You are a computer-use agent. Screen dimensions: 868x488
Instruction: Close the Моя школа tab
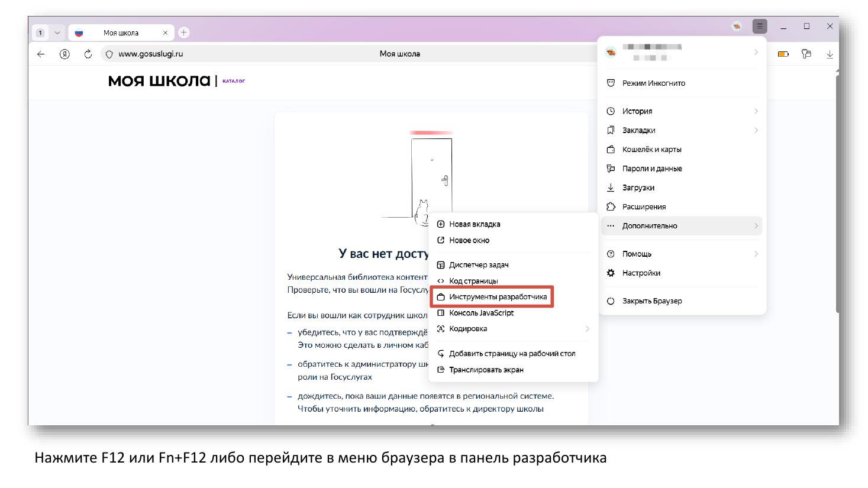(165, 33)
